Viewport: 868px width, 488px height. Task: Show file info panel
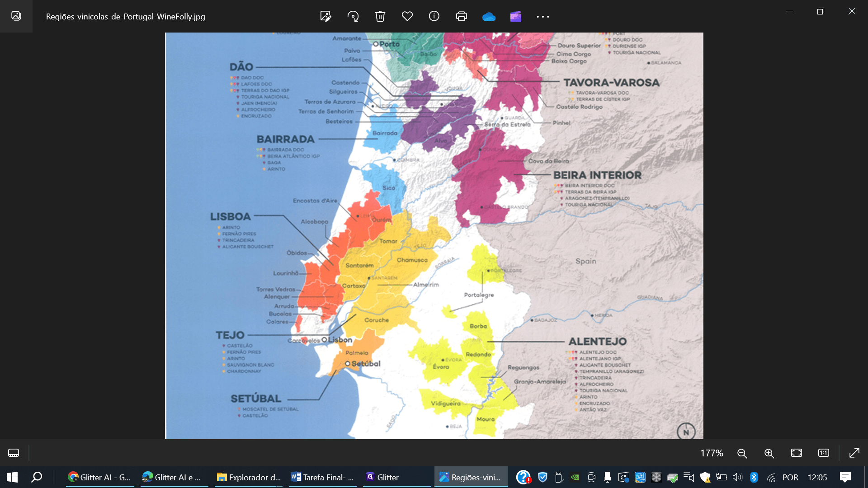coord(434,17)
